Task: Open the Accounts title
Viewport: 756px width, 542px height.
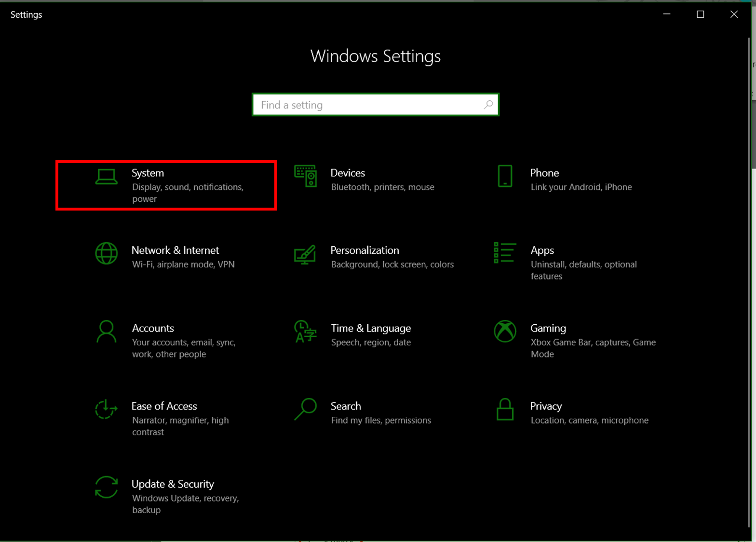Action: 153,329
